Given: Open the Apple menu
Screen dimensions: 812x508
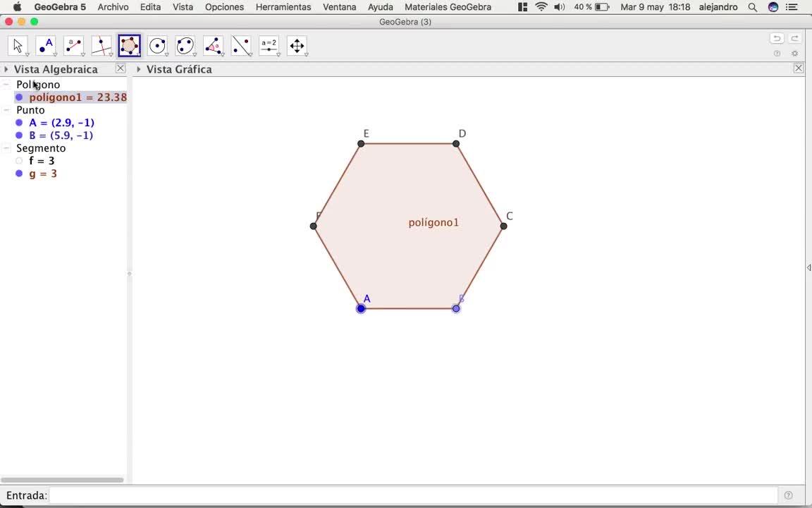Looking at the screenshot, I should click(x=17, y=7).
